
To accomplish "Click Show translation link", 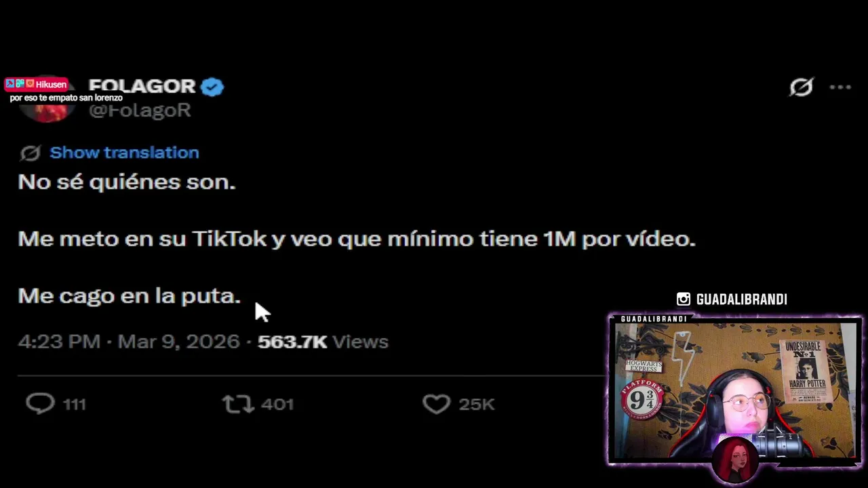I will click(124, 152).
